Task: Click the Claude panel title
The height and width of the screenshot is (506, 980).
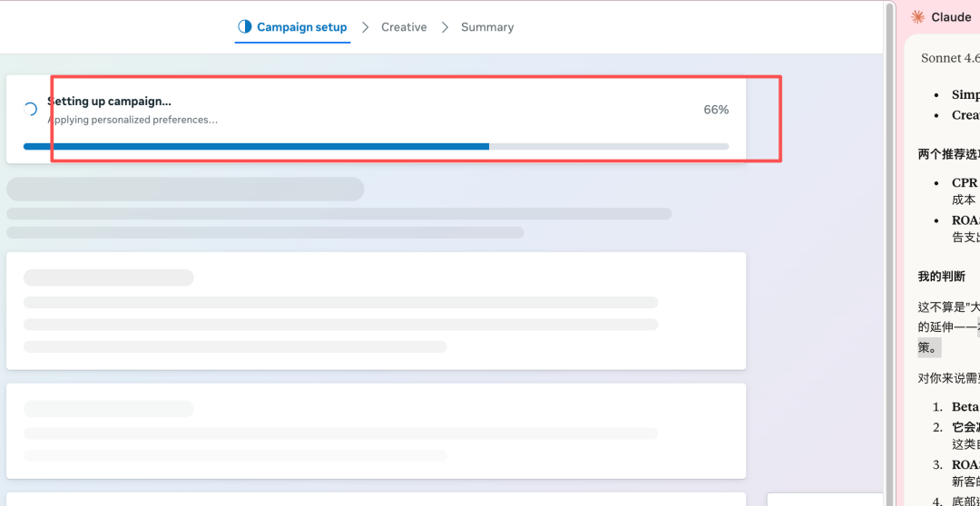Action: tap(951, 17)
